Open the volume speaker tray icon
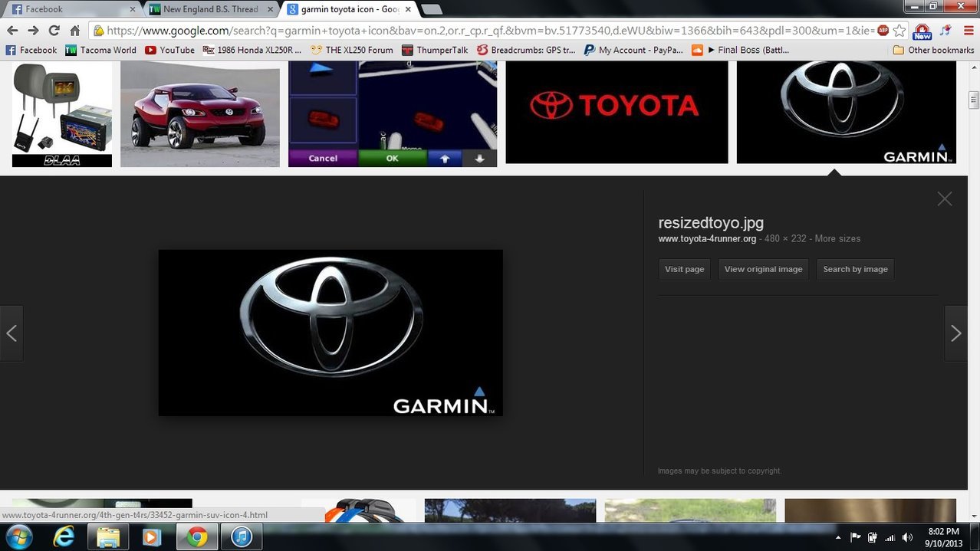The image size is (980, 551). pos(908,537)
